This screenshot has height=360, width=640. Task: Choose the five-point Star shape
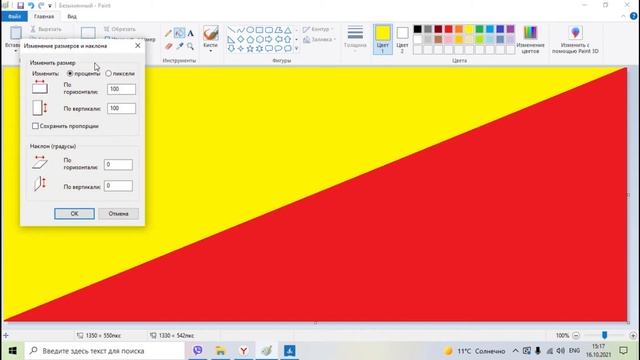point(250,49)
